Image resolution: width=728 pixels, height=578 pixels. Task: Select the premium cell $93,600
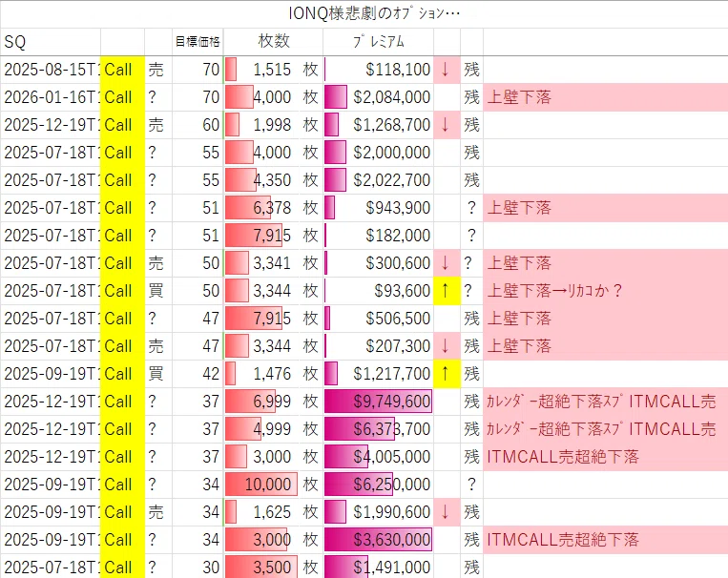(379, 291)
